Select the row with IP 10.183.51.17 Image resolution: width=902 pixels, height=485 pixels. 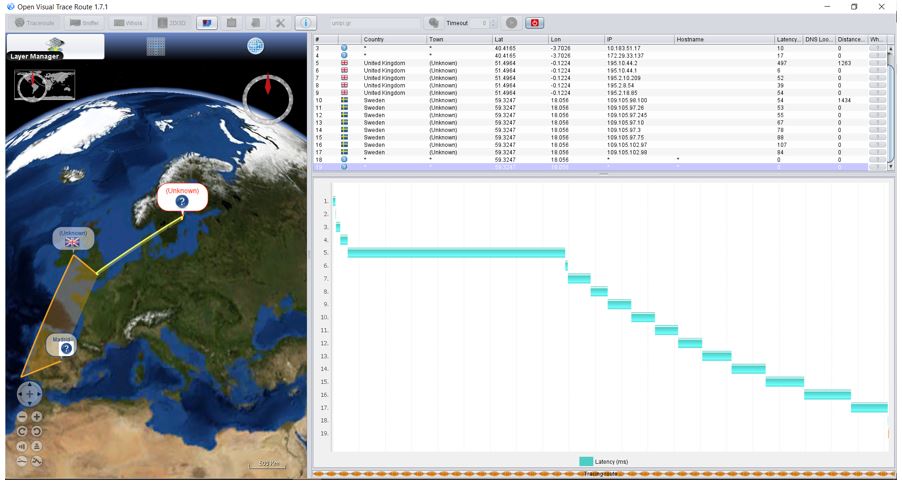click(591, 48)
